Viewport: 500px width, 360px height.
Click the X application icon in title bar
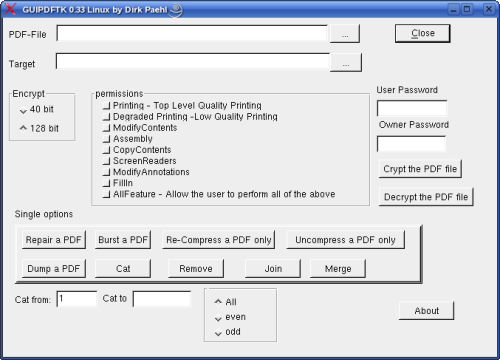click(x=10, y=9)
